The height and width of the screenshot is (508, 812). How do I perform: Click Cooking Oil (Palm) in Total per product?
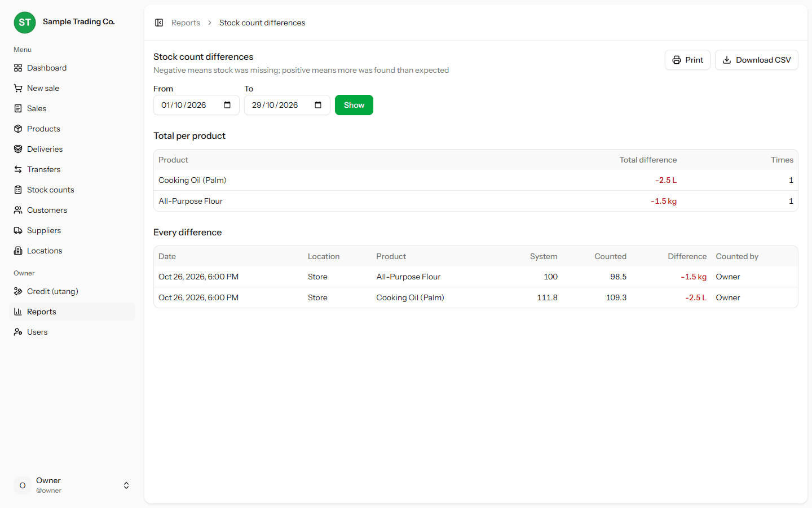click(192, 180)
